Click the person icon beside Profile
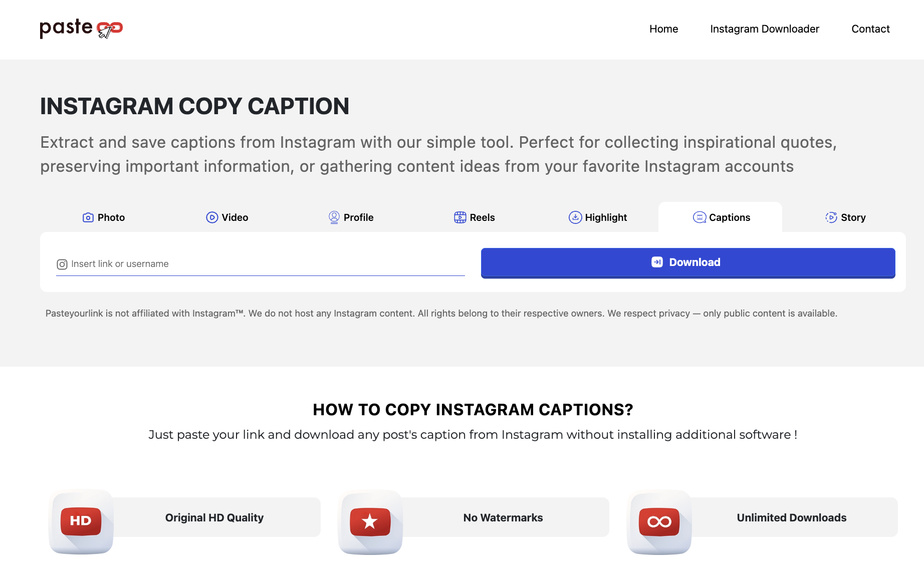This screenshot has width=924, height=566. point(334,217)
